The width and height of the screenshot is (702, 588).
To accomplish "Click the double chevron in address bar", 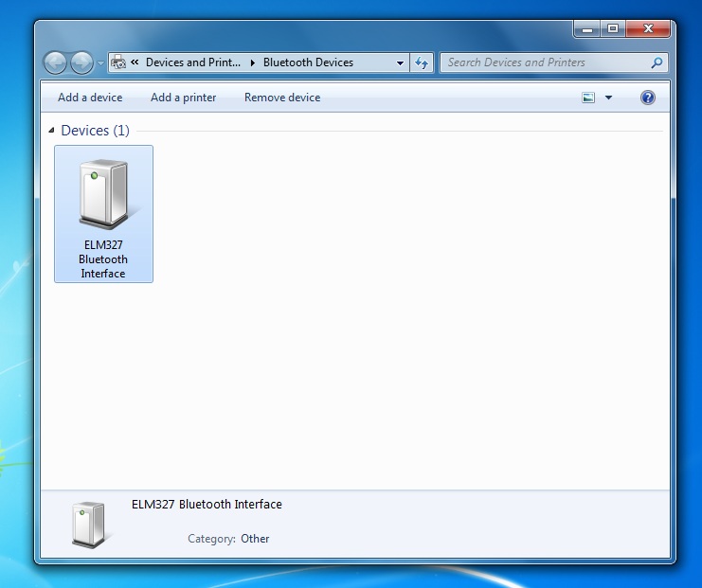I will click(x=135, y=62).
